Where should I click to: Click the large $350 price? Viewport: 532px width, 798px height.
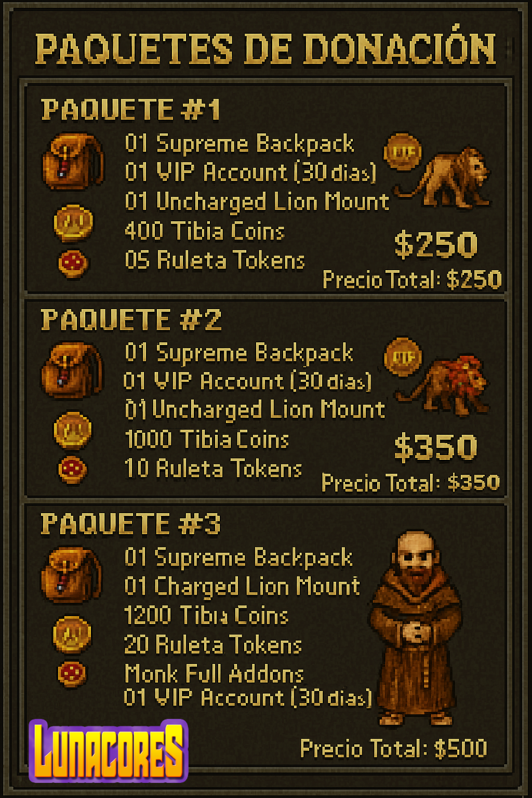click(x=435, y=447)
